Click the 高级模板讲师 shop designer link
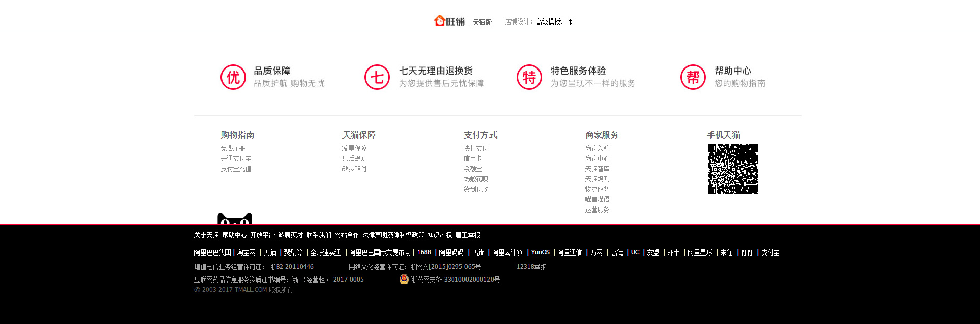Image resolution: width=980 pixels, height=324 pixels. pos(554,21)
